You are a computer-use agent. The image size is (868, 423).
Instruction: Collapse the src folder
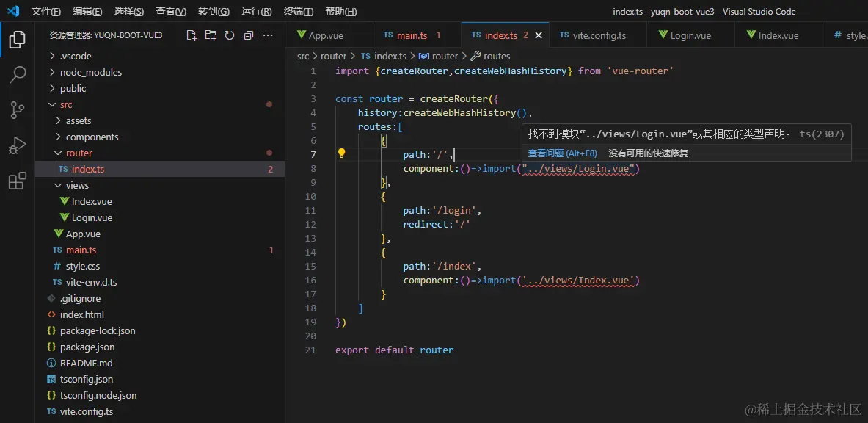pyautogui.click(x=160, y=104)
